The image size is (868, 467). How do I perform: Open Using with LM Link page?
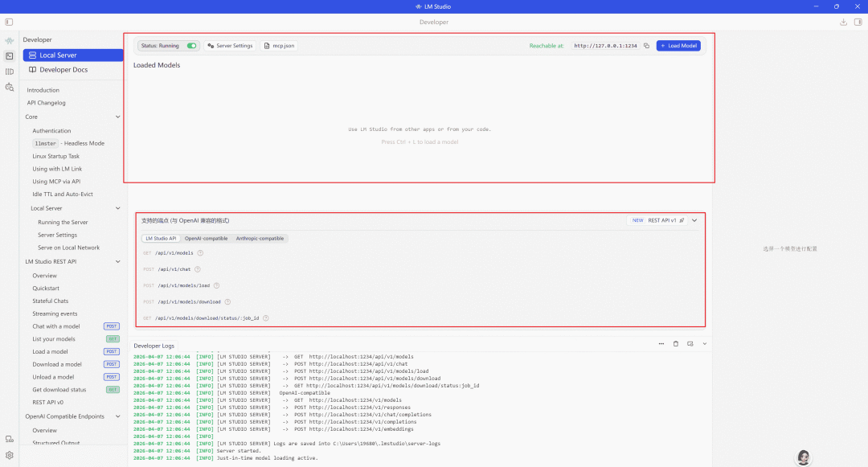pyautogui.click(x=57, y=170)
